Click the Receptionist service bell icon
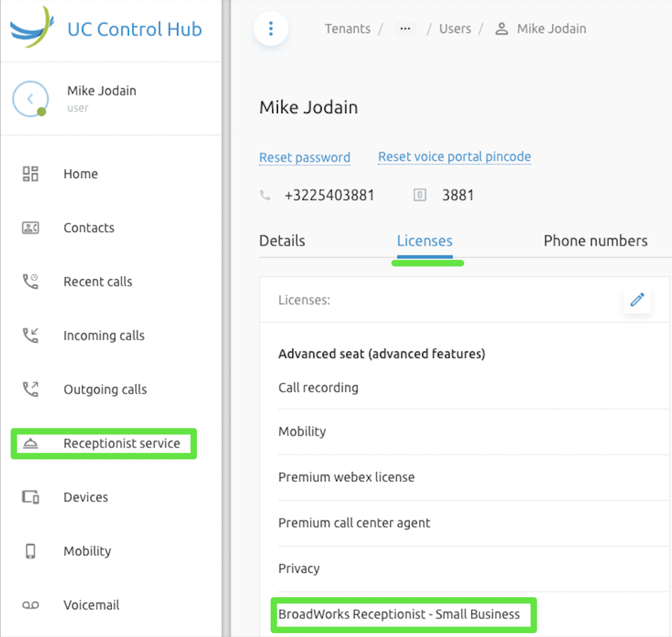This screenshot has width=672, height=637. (x=30, y=443)
